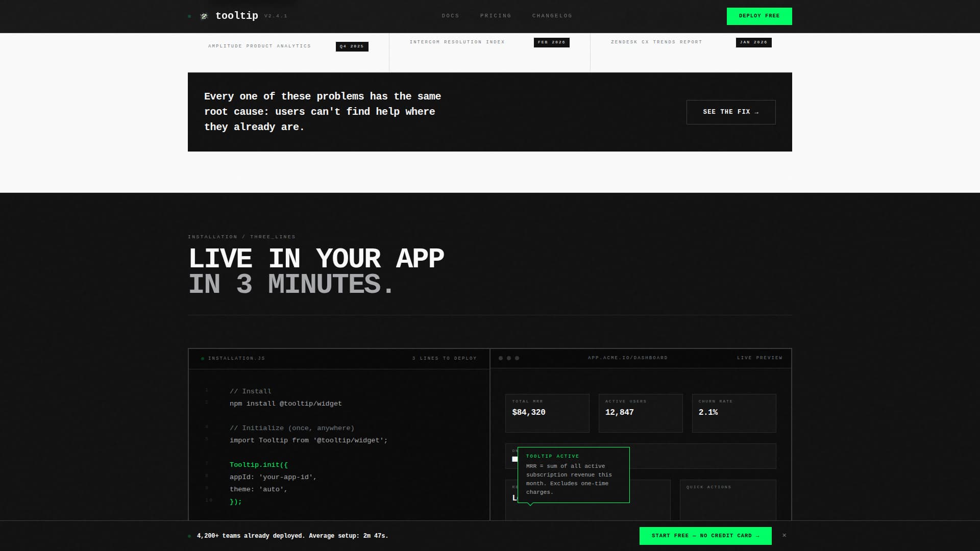Screen dimensions: 980x551
Task: Click the app.acme.io/dashboard address bar
Action: click(627, 358)
